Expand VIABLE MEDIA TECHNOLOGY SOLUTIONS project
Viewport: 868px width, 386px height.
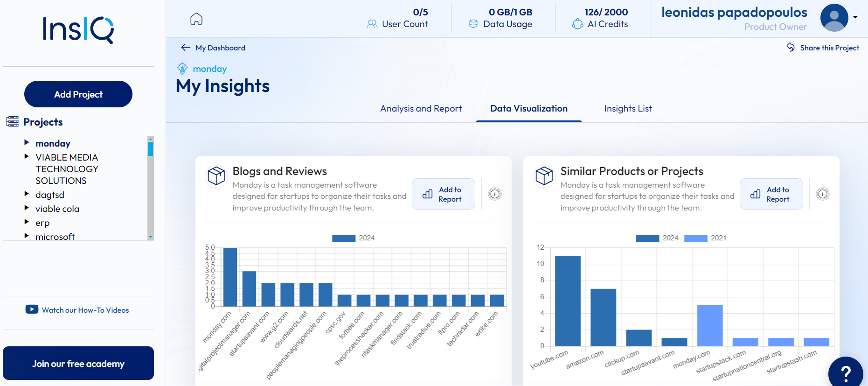27,156
